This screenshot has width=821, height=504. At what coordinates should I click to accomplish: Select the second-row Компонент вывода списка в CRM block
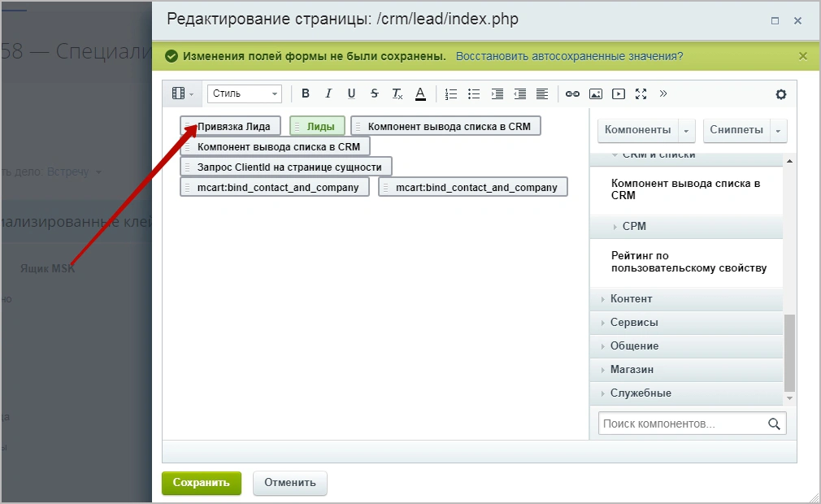pyautogui.click(x=275, y=146)
